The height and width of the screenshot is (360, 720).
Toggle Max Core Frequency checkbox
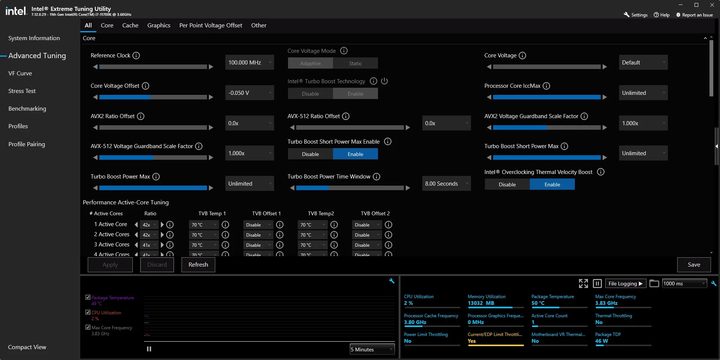[x=88, y=327]
